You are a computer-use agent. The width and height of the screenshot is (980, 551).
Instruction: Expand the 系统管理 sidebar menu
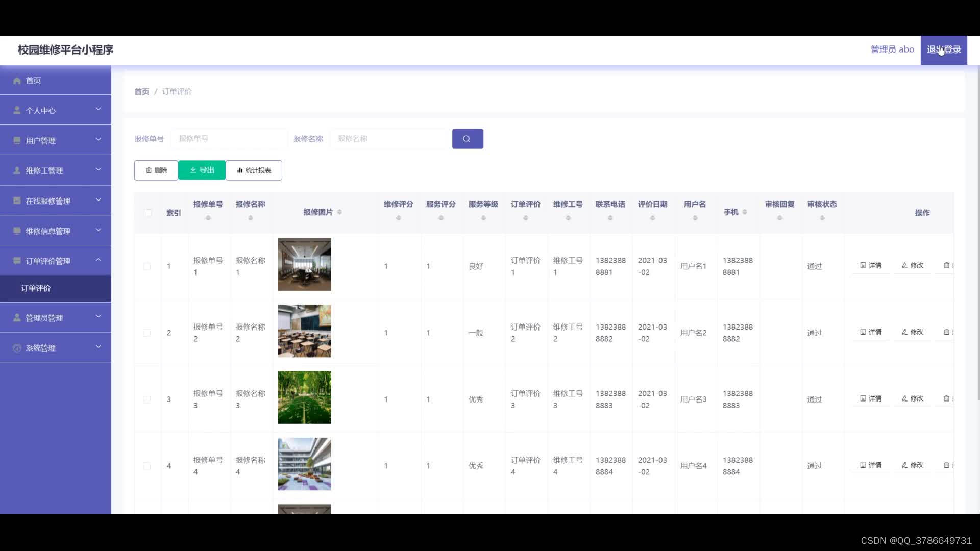pos(56,348)
